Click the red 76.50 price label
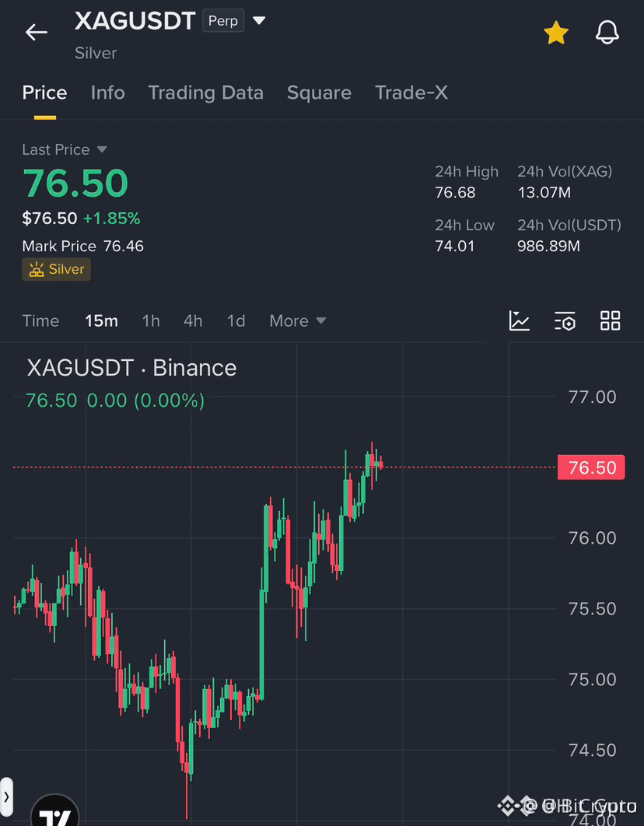 (591, 467)
